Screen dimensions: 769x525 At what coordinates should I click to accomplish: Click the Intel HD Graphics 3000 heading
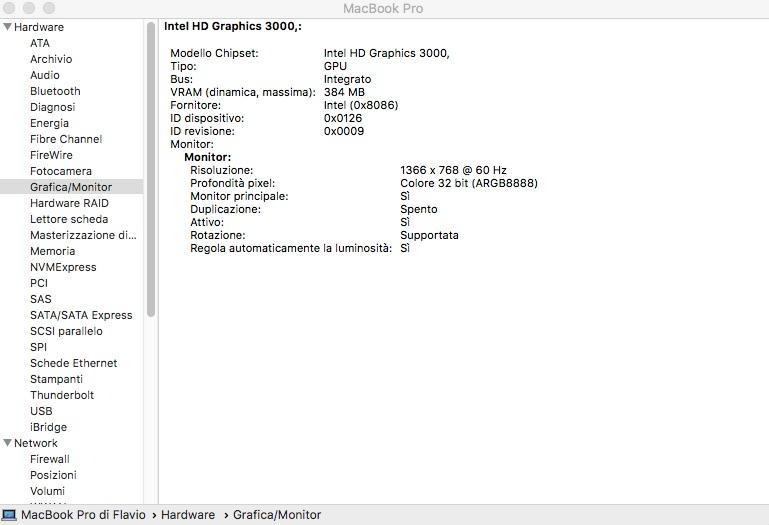point(232,26)
